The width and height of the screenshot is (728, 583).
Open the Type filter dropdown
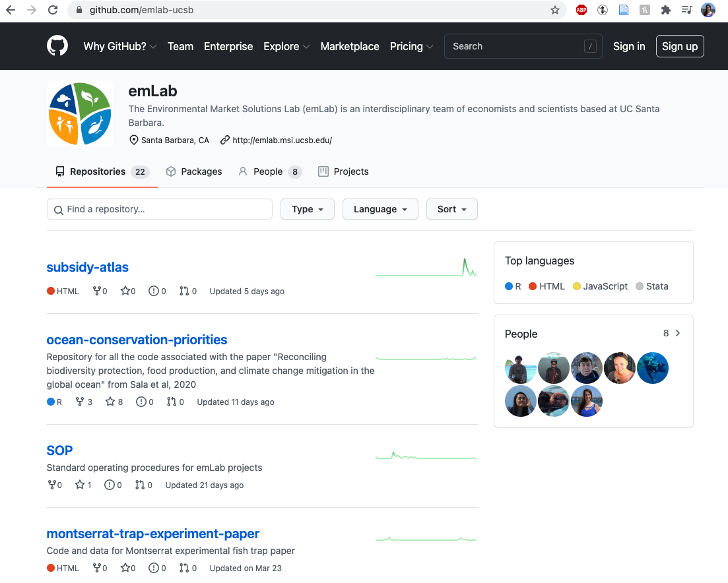tap(308, 209)
